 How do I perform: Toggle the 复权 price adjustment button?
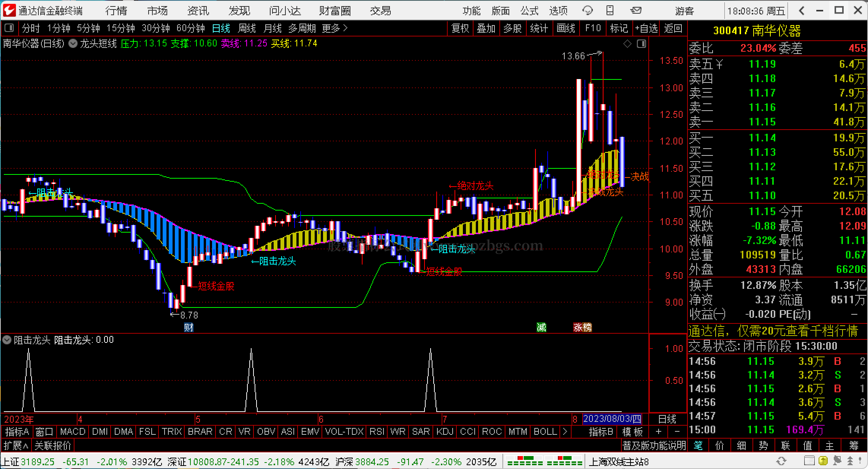coord(460,29)
